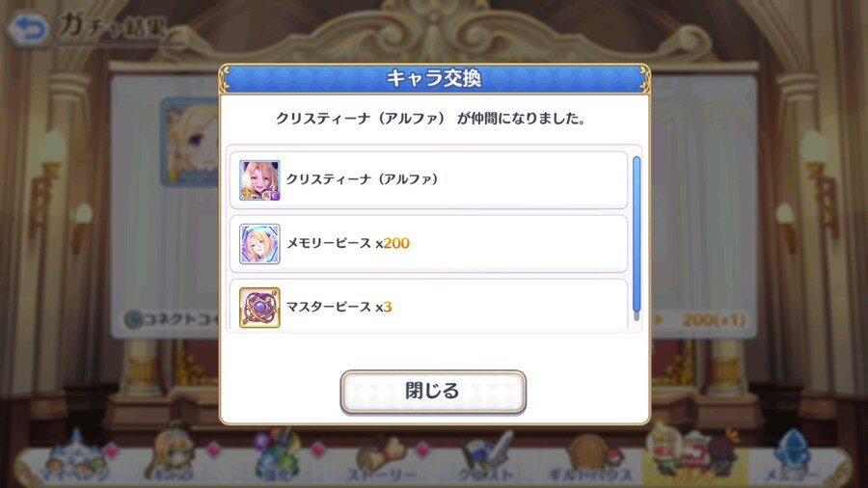The width and height of the screenshot is (868, 488).
Task: Open the Story scroll icon
Action: click(x=382, y=459)
